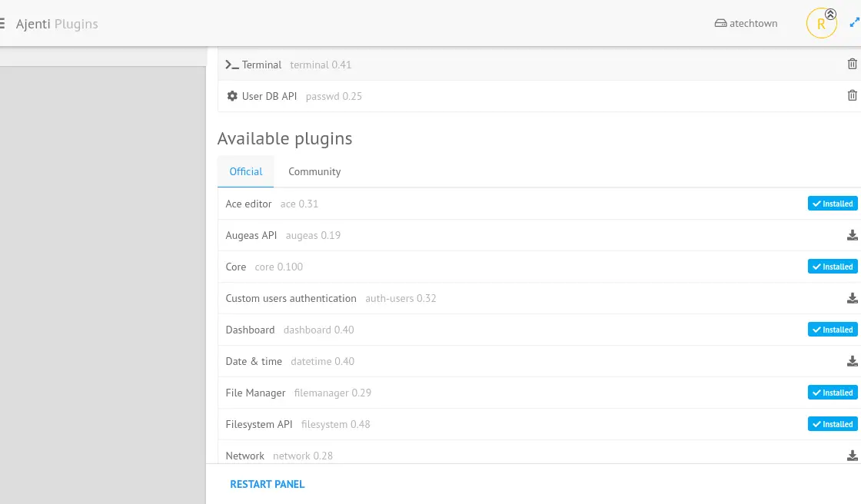Click the atechtown server icon

point(720,23)
